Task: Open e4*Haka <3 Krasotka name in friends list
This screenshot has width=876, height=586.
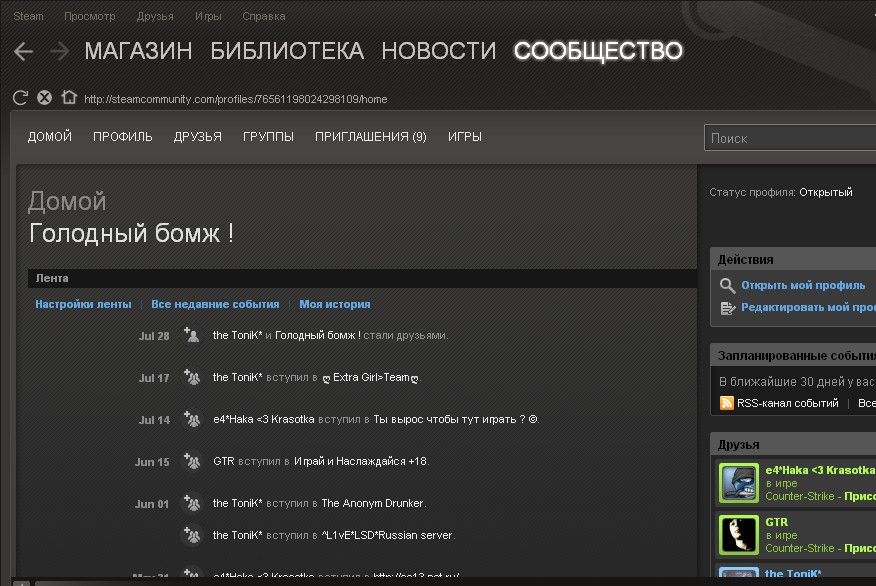Action: (x=820, y=470)
